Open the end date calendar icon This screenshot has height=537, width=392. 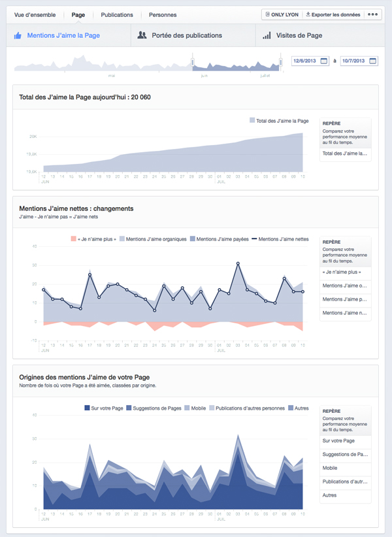pos(373,61)
